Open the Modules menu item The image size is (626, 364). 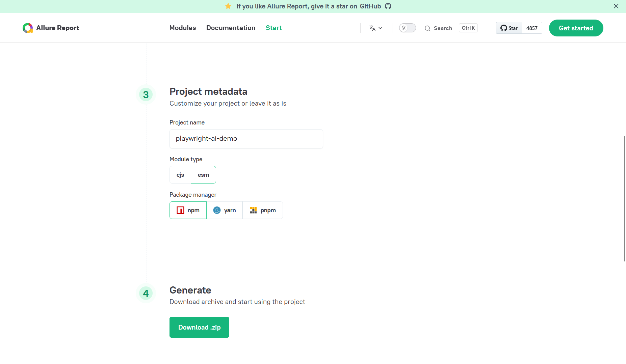(183, 28)
